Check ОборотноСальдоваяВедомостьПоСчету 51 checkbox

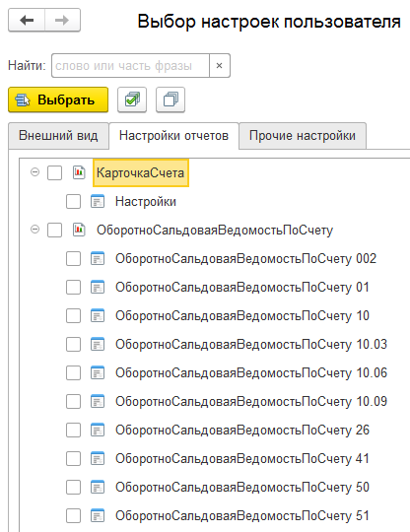[x=73, y=515]
